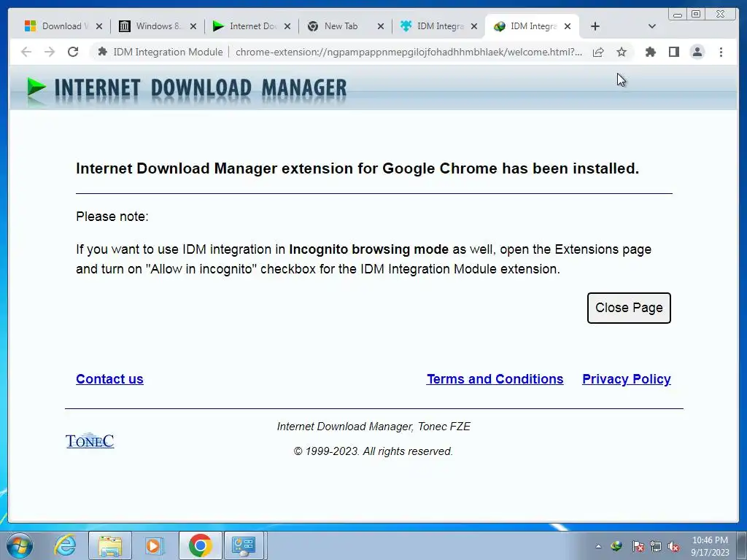
Task: Launch Internet Explorer from taskbar
Action: click(65, 545)
